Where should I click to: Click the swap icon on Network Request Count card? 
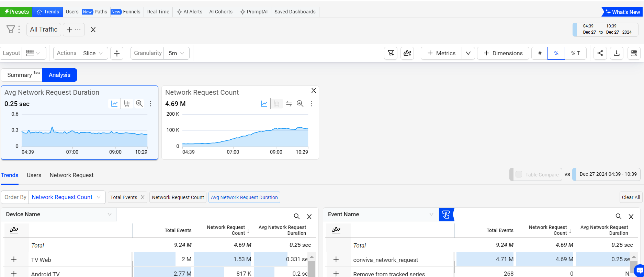pyautogui.click(x=289, y=104)
